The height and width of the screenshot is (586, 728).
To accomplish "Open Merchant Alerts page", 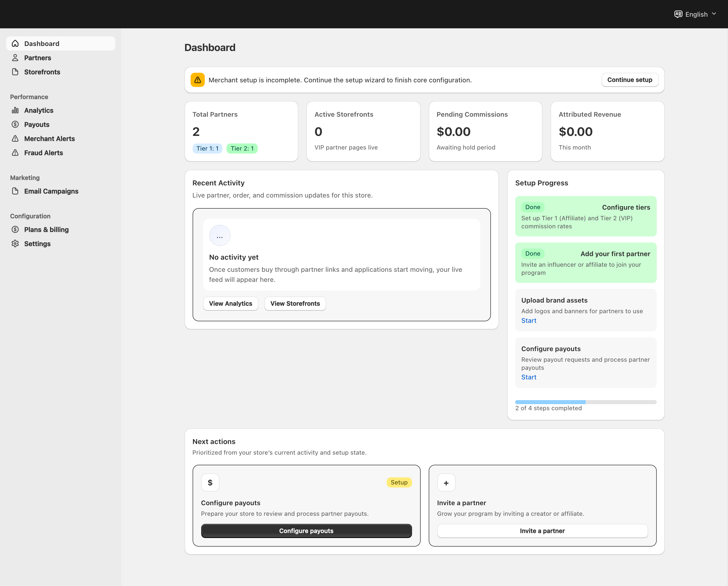I will 61,139.
